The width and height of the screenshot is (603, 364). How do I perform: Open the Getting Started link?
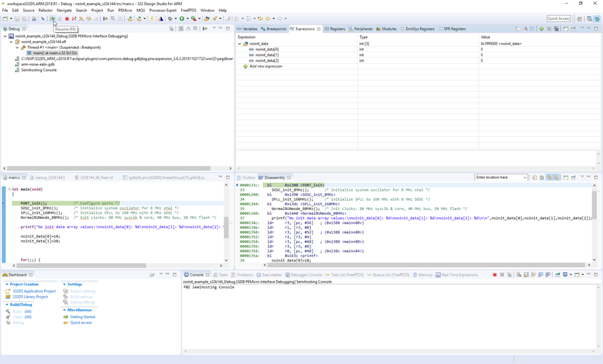click(82, 317)
